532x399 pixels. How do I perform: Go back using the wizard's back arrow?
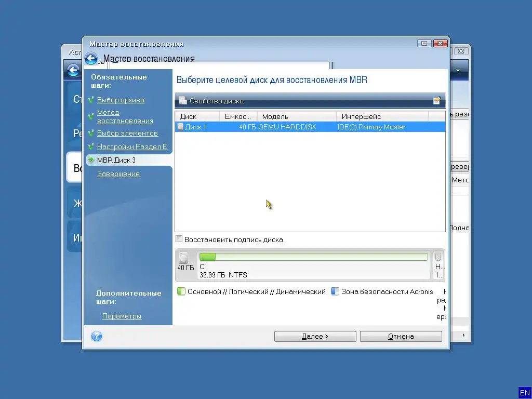click(91, 58)
